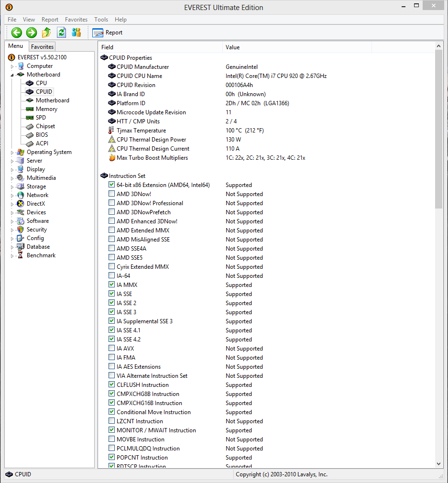
Task: Expand the Storage tree node
Action: [12, 187]
